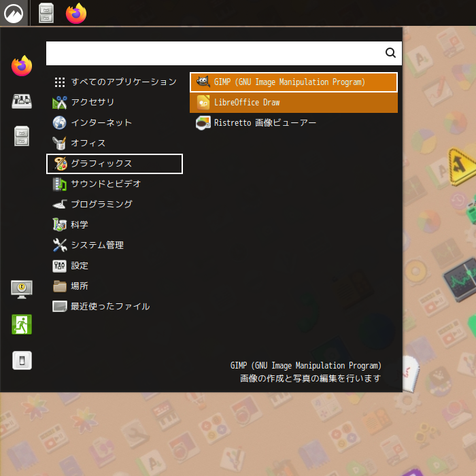Open settings manager icon in menu sidebar
The width and height of the screenshot is (476, 476).
(x=22, y=101)
